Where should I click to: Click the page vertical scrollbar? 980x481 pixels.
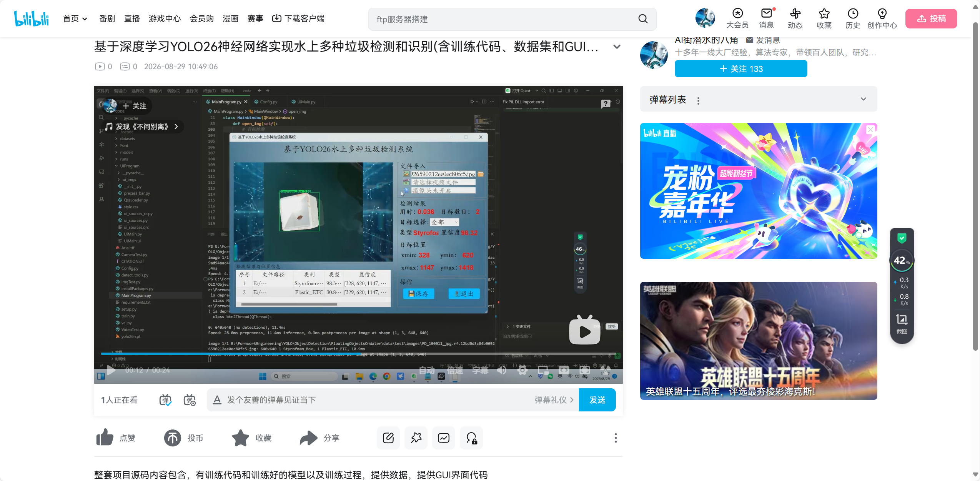(975, 186)
